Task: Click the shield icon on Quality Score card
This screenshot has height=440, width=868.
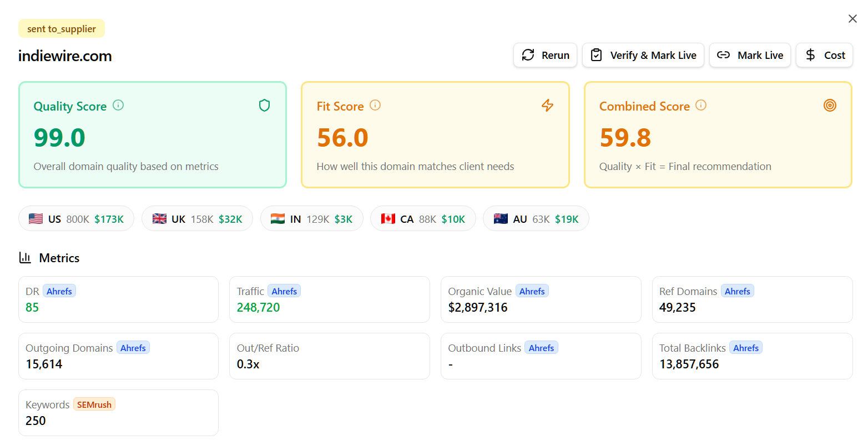Action: click(264, 105)
